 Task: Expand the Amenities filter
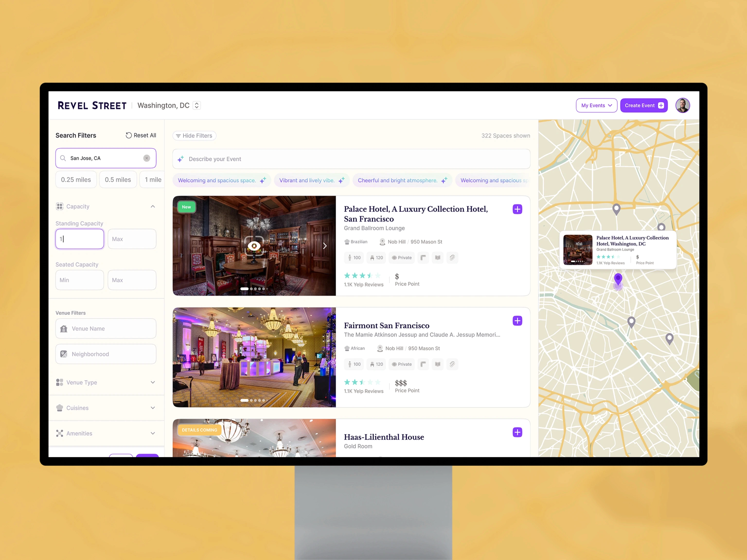tap(153, 433)
